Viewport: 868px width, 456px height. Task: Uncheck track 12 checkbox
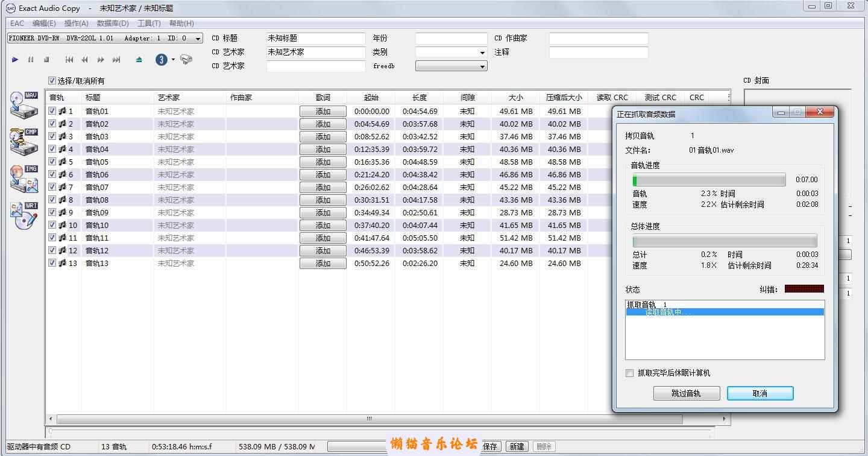pos(52,250)
